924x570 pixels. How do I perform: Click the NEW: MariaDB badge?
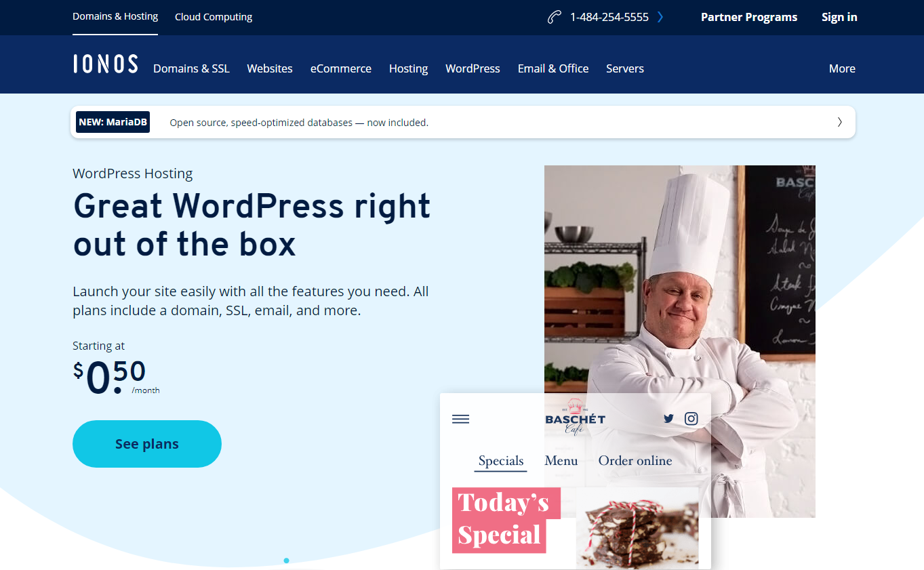(x=113, y=123)
